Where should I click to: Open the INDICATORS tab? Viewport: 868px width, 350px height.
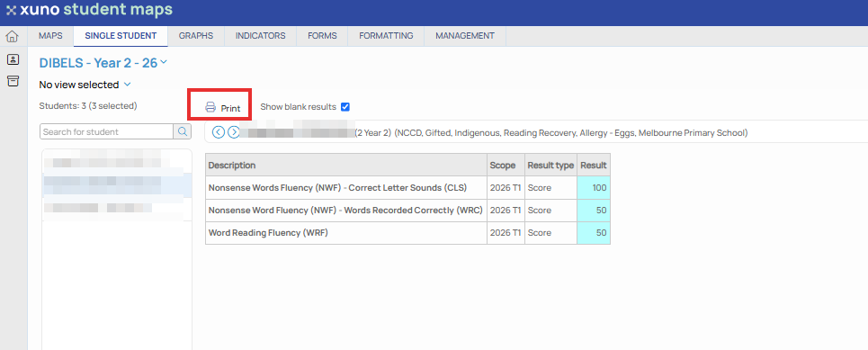click(x=260, y=36)
